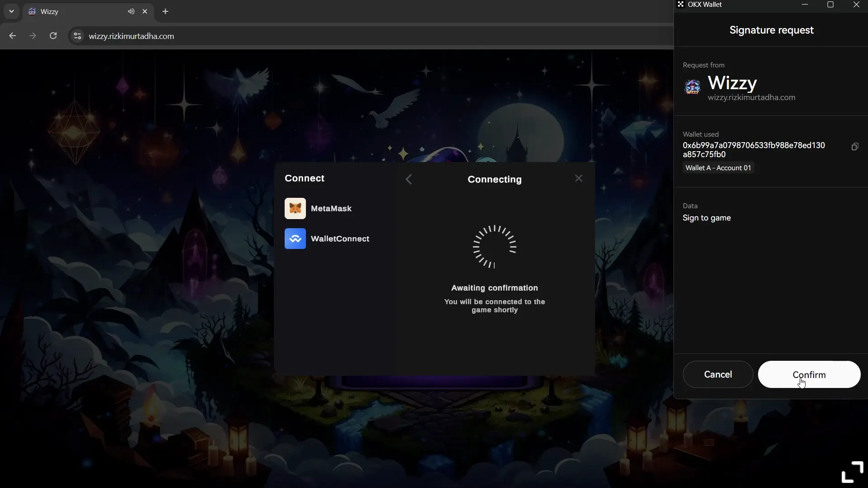The height and width of the screenshot is (488, 868).
Task: Click the MetaMask fox icon
Action: pos(295,209)
